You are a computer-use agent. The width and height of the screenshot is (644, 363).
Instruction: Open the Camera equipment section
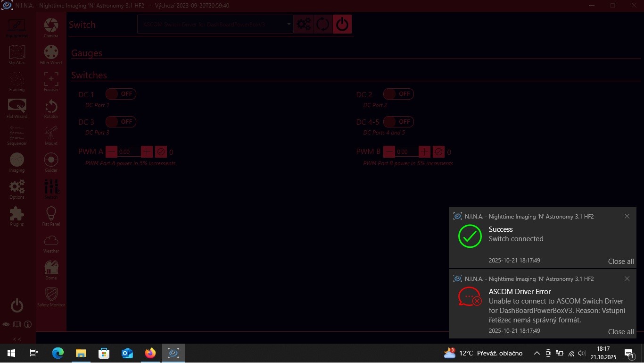[x=51, y=27]
